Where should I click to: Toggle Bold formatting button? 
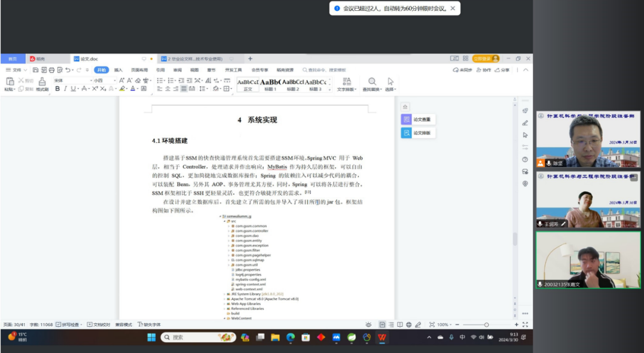57,89
